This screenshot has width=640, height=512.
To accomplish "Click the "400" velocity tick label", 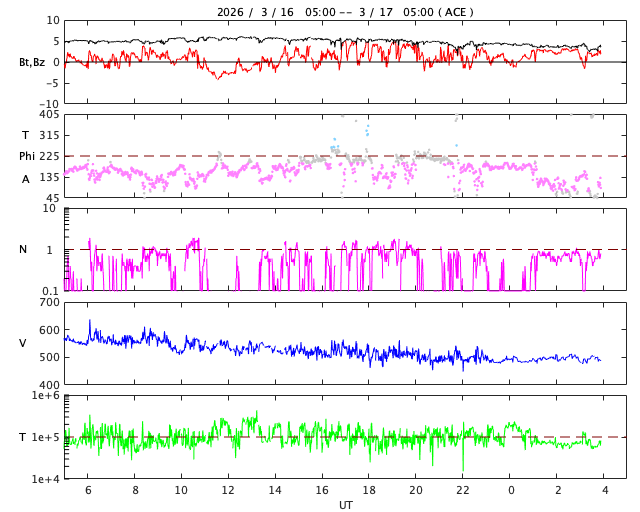I will point(48,385).
